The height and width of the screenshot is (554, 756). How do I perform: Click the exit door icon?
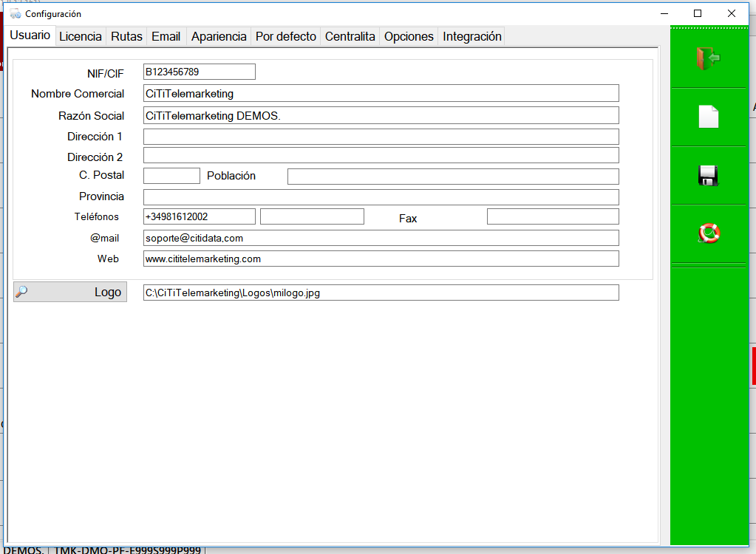pos(708,58)
